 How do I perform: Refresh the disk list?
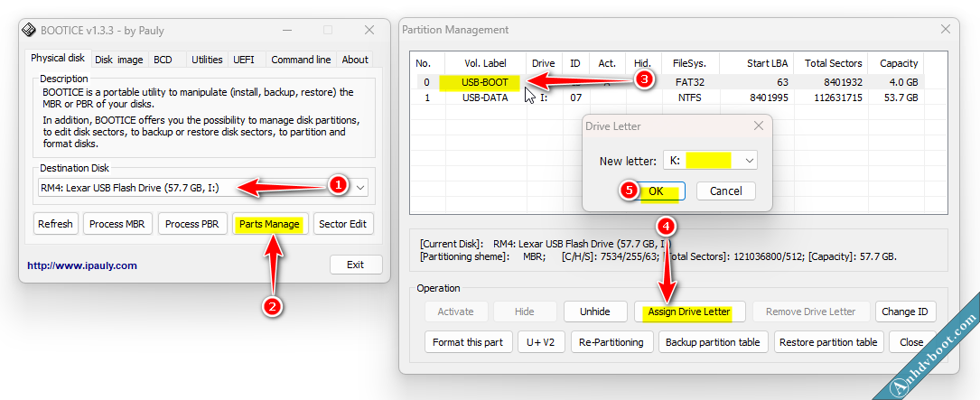coord(55,224)
